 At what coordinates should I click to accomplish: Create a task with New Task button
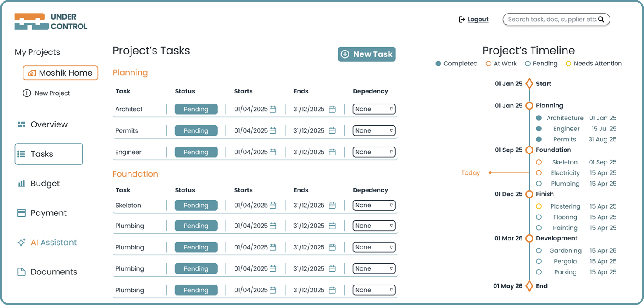366,54
